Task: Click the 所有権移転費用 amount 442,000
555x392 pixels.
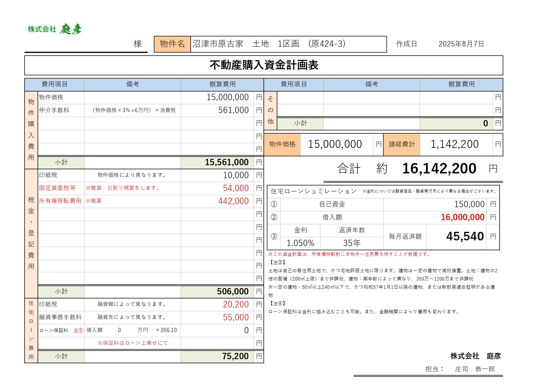Action: click(233, 201)
